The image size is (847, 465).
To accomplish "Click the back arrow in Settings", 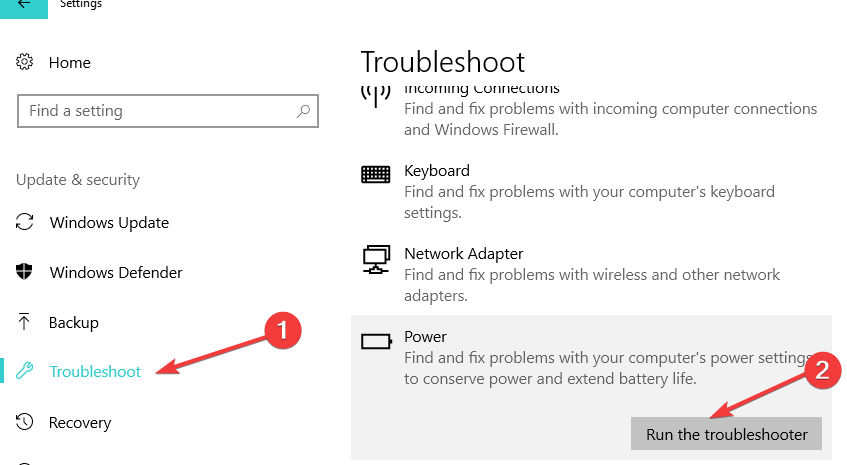I will pyautogui.click(x=25, y=4).
